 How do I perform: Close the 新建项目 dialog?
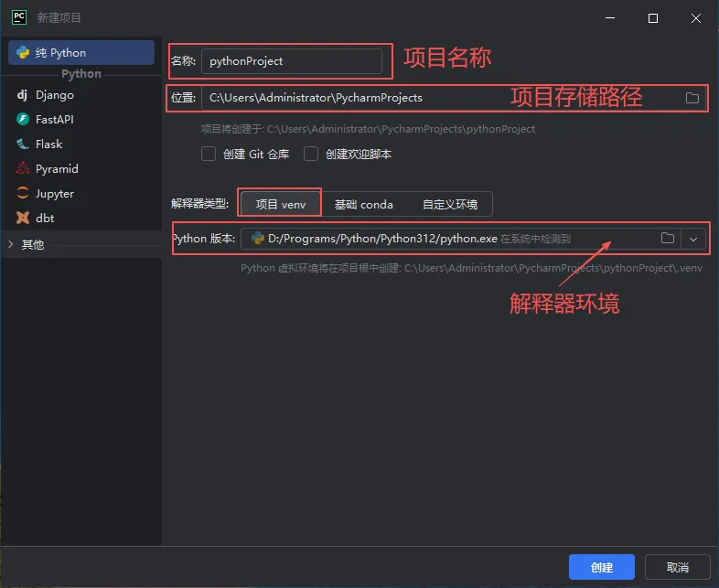click(696, 18)
